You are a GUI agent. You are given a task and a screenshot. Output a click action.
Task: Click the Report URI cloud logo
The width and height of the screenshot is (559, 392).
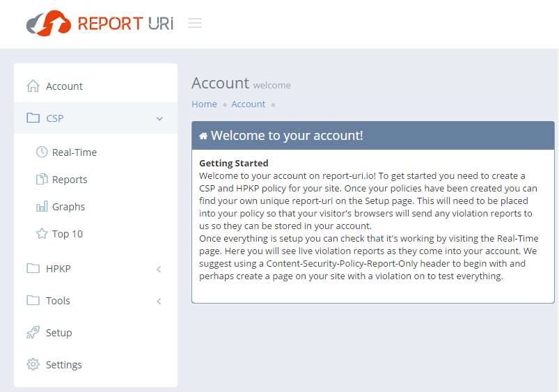click(49, 23)
